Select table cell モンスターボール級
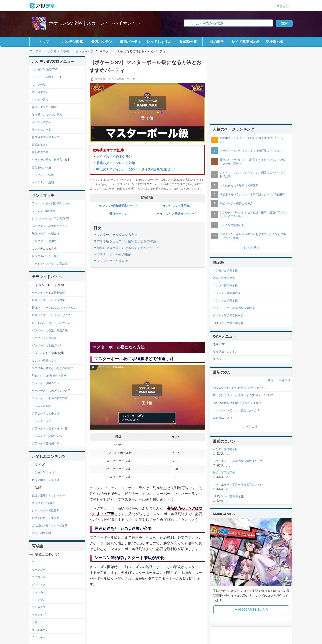Viewport: 322px width, 644px height. [x=118, y=453]
